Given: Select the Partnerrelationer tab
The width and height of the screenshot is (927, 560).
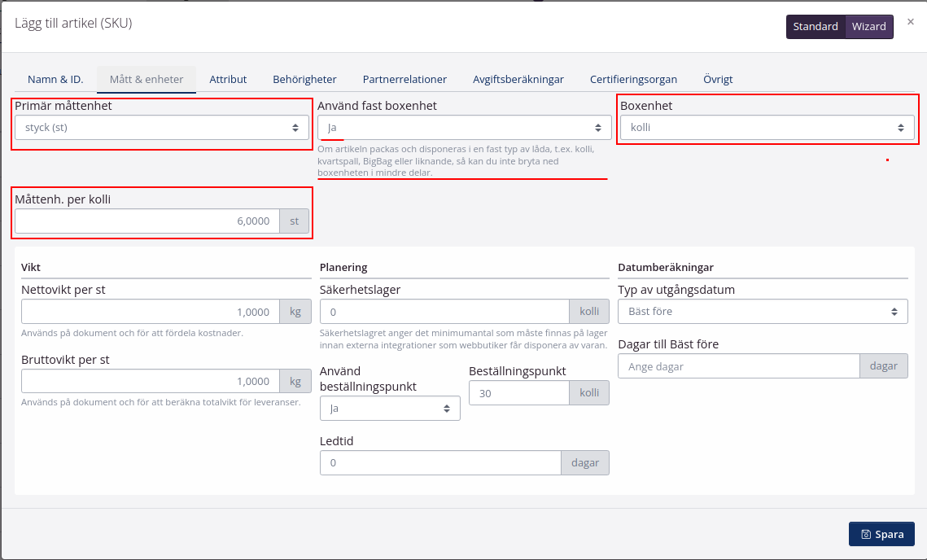Looking at the screenshot, I should tap(404, 80).
